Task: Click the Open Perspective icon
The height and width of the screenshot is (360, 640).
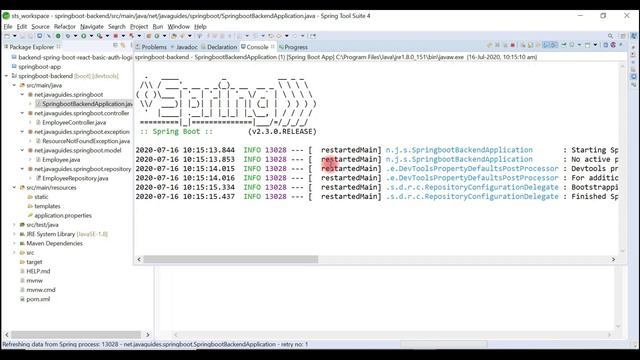Action: tap(623, 36)
